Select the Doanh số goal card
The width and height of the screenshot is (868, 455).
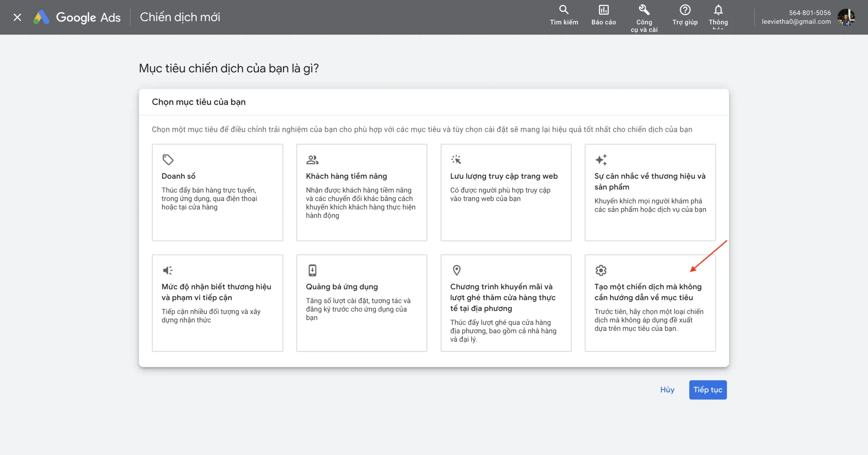coord(217,192)
